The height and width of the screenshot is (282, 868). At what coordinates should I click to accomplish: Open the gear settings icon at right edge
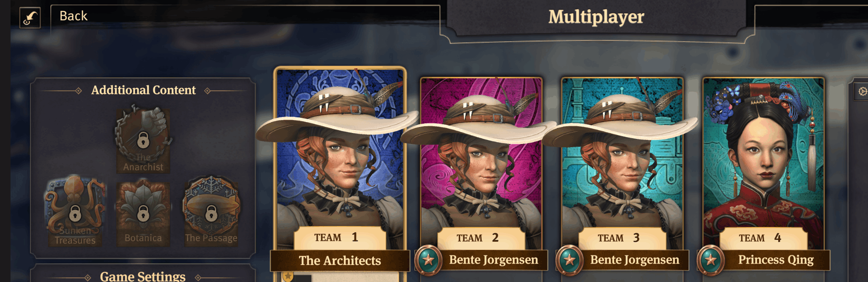point(863,92)
